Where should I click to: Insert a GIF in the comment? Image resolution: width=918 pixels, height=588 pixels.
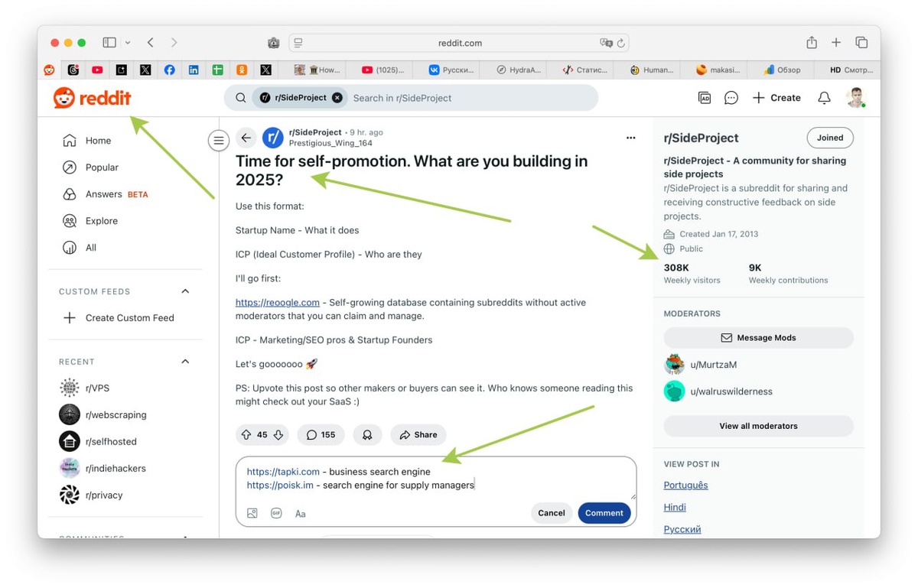[x=276, y=513]
